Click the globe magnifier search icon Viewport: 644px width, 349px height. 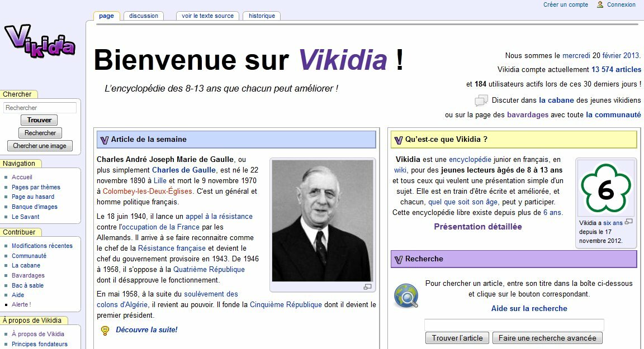coord(406,295)
